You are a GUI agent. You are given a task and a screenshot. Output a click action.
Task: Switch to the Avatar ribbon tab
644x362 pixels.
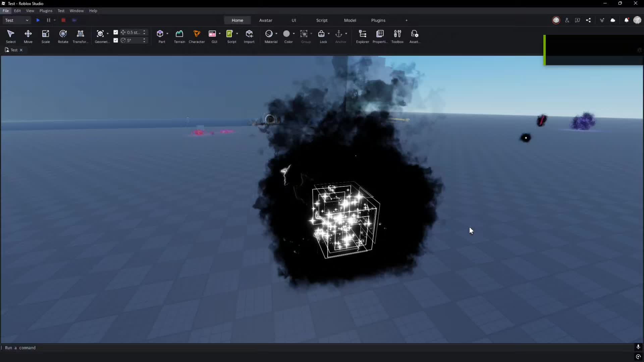(x=266, y=20)
